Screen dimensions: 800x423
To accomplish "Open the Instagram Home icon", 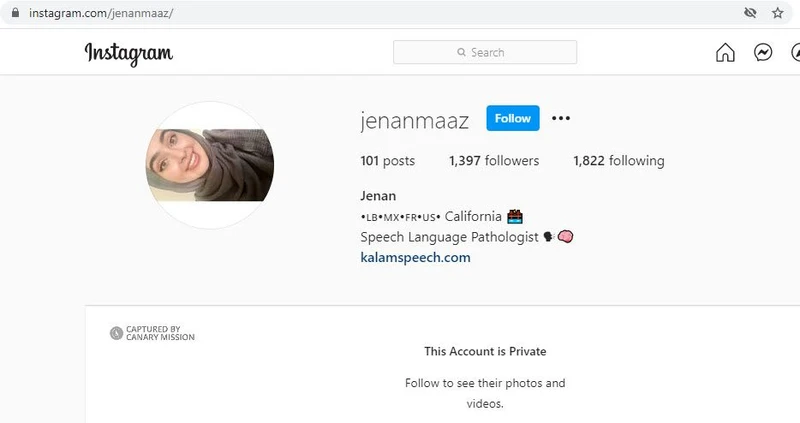I will [725, 53].
